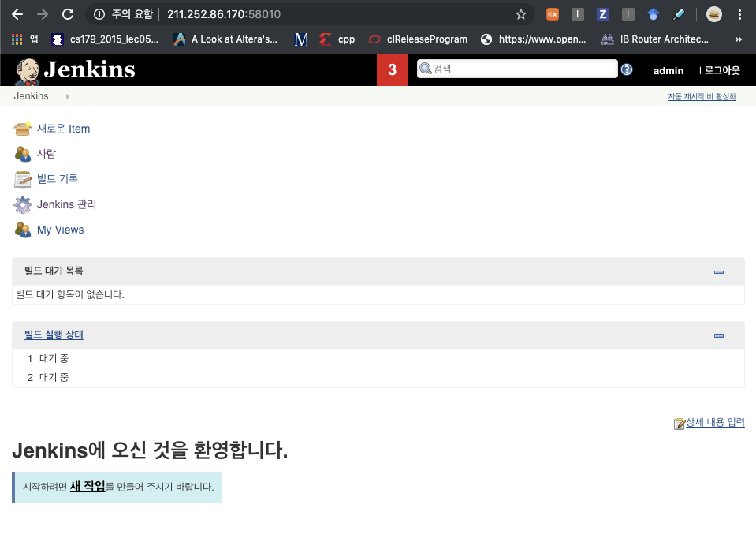The width and height of the screenshot is (756, 538).
Task: Click the site info icon in address bar
Action: [99, 14]
